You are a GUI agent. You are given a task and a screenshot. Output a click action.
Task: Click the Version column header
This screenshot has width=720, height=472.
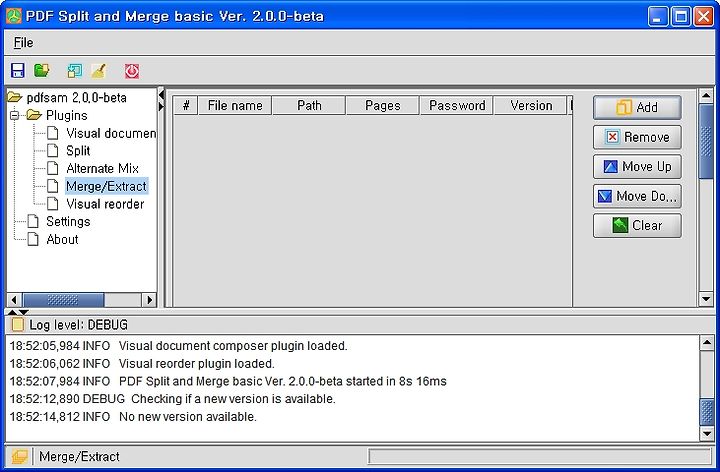(x=531, y=106)
